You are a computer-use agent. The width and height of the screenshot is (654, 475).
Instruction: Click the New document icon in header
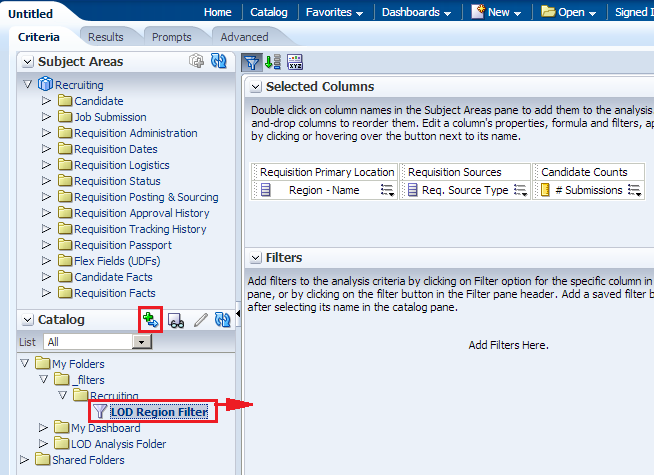click(478, 12)
